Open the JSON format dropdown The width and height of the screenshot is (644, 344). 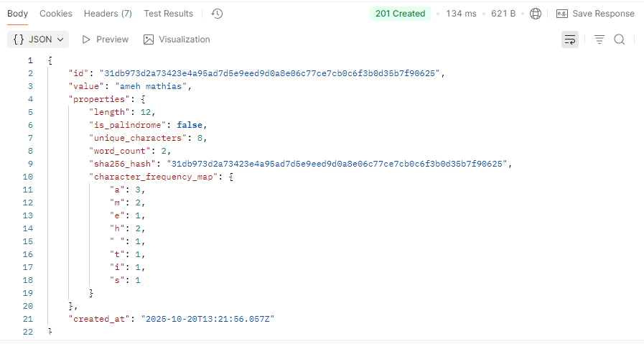tap(39, 39)
